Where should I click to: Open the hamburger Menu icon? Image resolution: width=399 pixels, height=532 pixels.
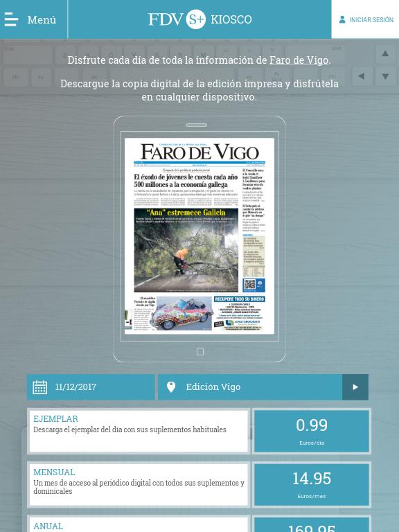coord(11,19)
